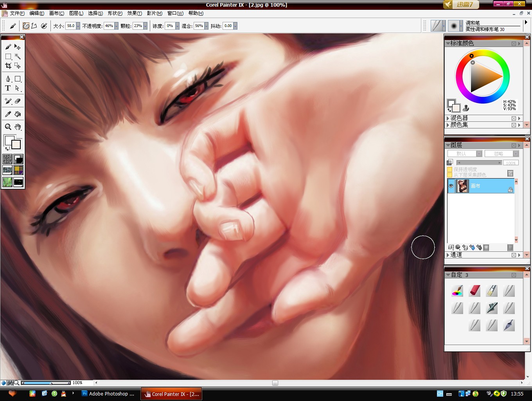Choose the Pen tool
The image size is (532, 401).
8,79
